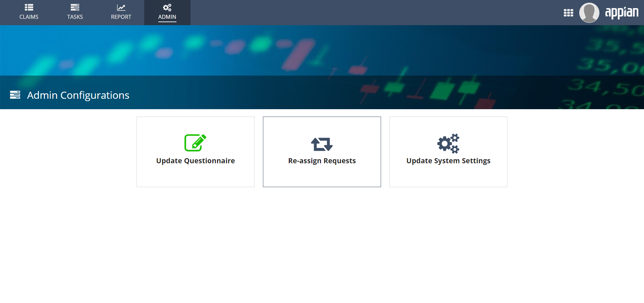Click the Appian logo
Screen dimensions: 644x303
[622, 13]
